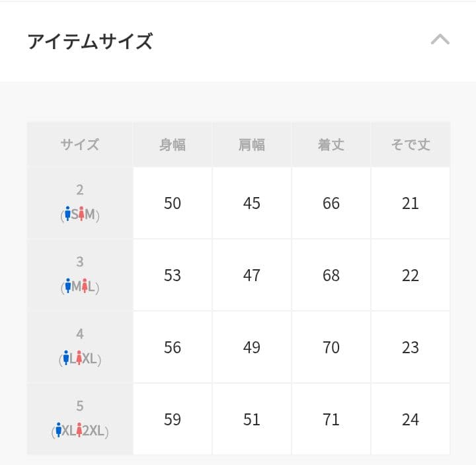This screenshot has height=465, width=476.
Task: Click the red female icon in size 4 row
Action: click(x=79, y=358)
